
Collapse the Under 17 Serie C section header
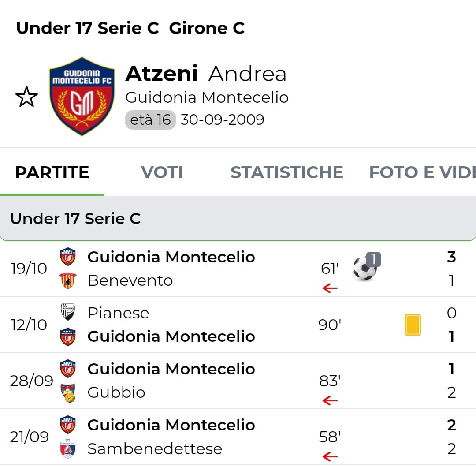tap(238, 219)
